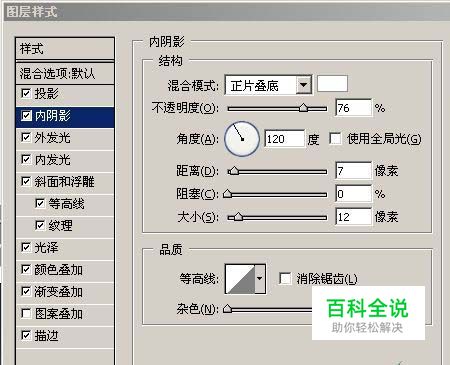Toggle the 内阴影 checkbox
The width and height of the screenshot is (450, 365).
click(26, 115)
